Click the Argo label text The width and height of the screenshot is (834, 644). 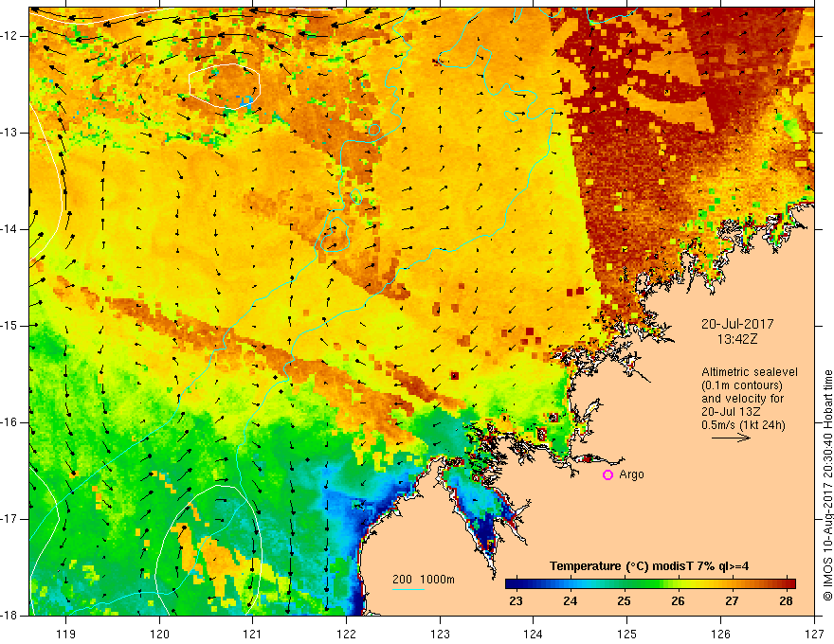click(x=632, y=474)
